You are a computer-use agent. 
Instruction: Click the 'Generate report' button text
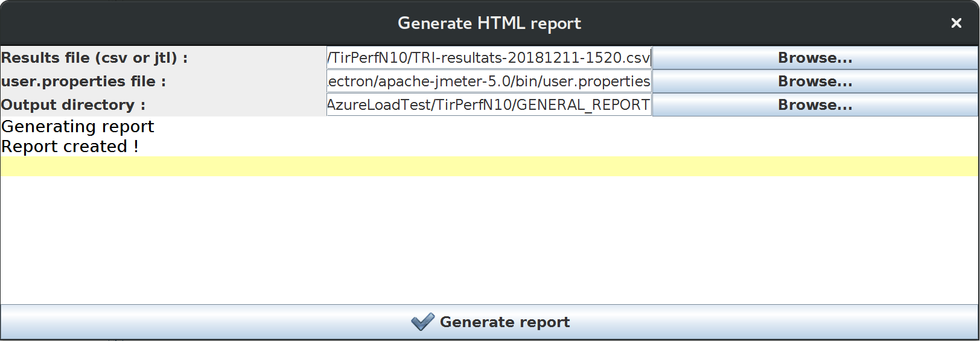pyautogui.click(x=504, y=322)
